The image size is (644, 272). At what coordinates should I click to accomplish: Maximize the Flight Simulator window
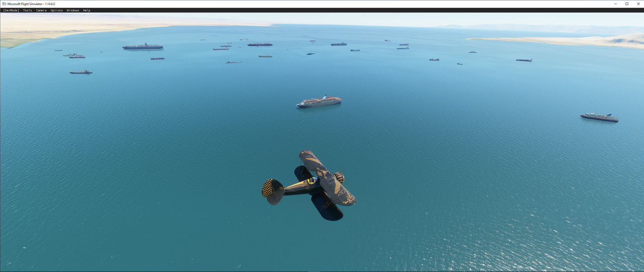point(627,4)
